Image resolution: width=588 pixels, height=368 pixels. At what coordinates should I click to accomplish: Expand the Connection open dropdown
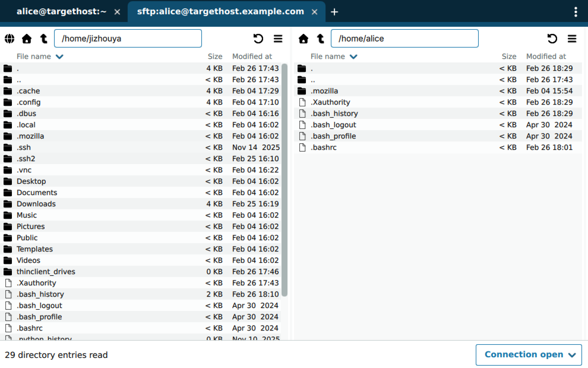point(529,355)
